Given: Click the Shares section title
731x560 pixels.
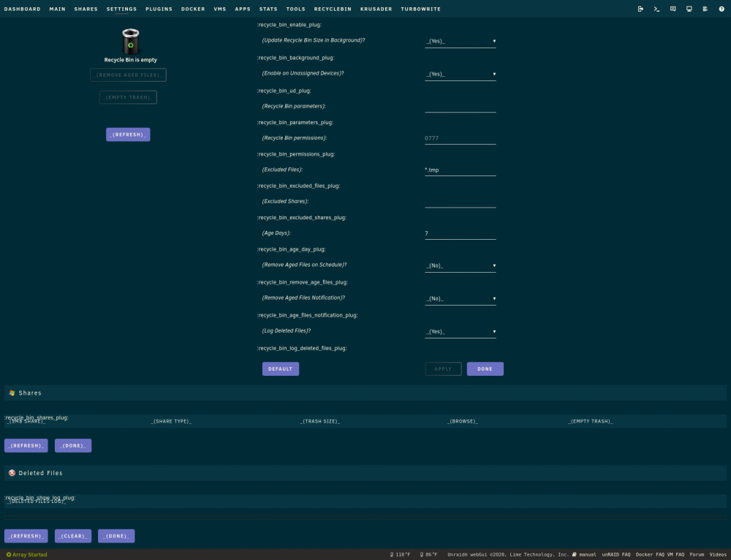Looking at the screenshot, I should pos(30,393).
